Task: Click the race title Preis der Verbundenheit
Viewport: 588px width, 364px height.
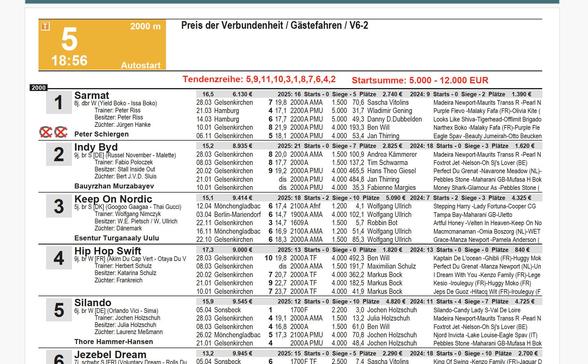Action: [x=274, y=25]
